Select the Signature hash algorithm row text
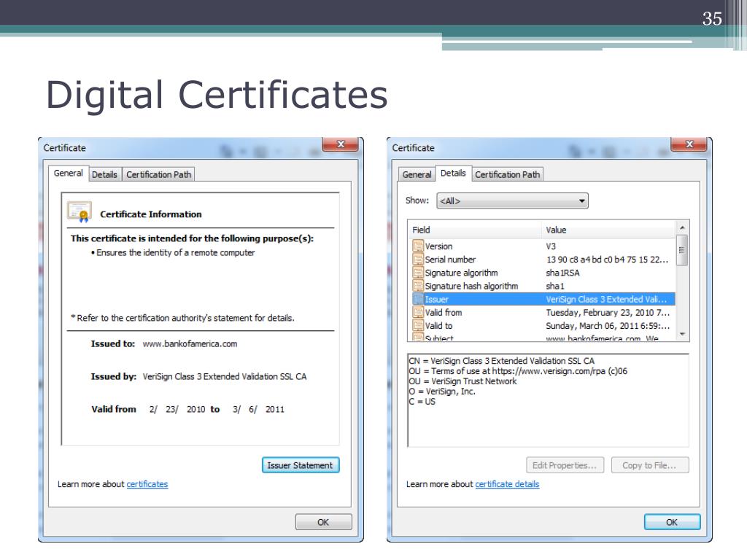This screenshot has width=747, height=560. coord(471,286)
